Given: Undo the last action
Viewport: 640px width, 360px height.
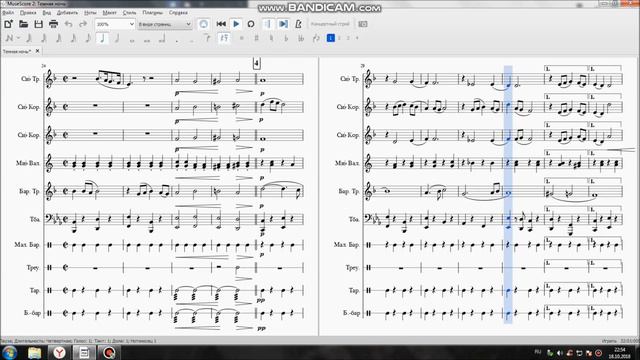Looking at the screenshot, I should pos(68,24).
